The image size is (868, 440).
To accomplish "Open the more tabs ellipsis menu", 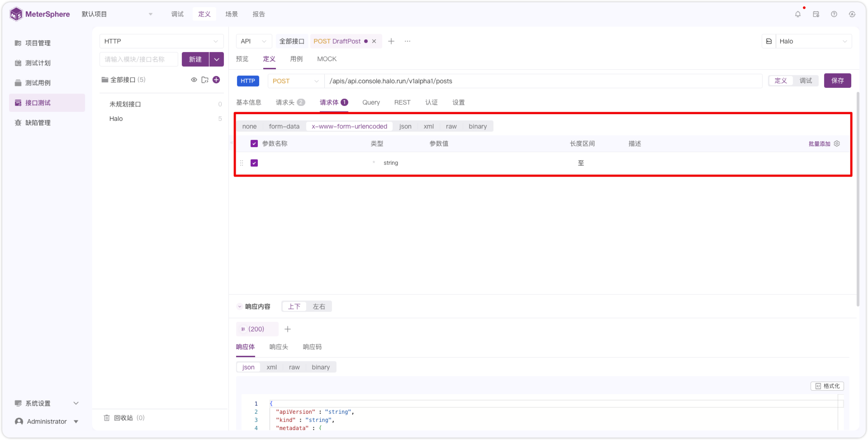I will point(408,41).
